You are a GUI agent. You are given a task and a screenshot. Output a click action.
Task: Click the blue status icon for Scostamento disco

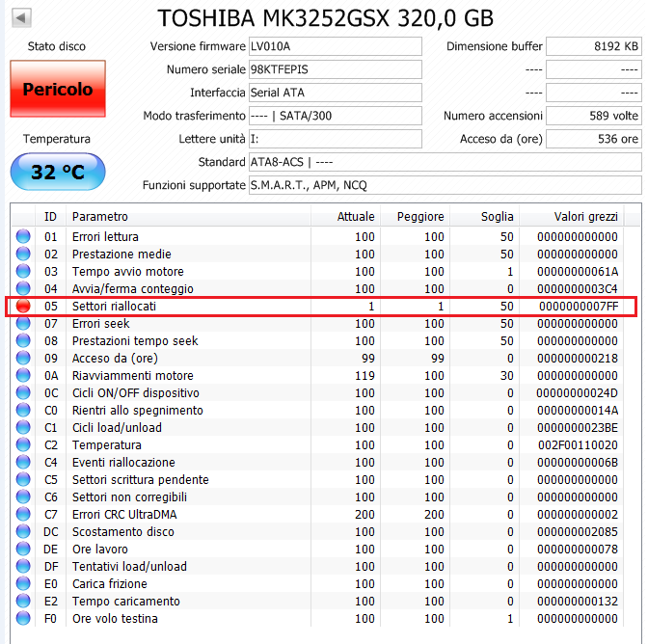coord(23,531)
